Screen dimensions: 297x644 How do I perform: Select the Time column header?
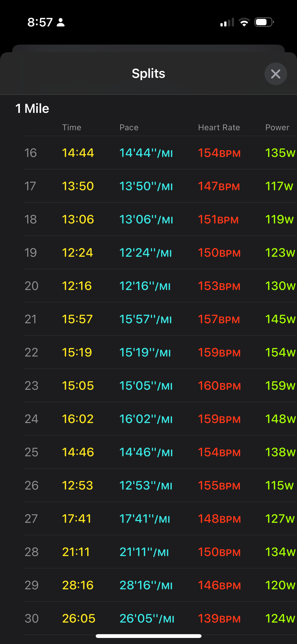point(72,127)
